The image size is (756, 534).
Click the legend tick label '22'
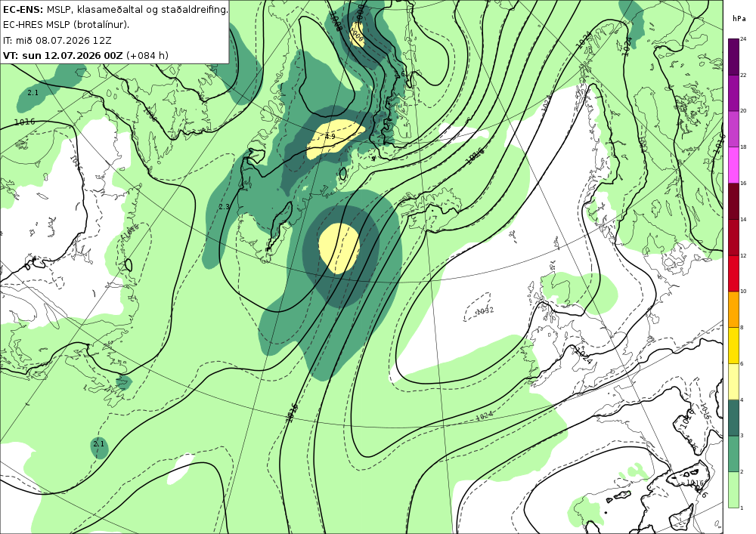743,75
